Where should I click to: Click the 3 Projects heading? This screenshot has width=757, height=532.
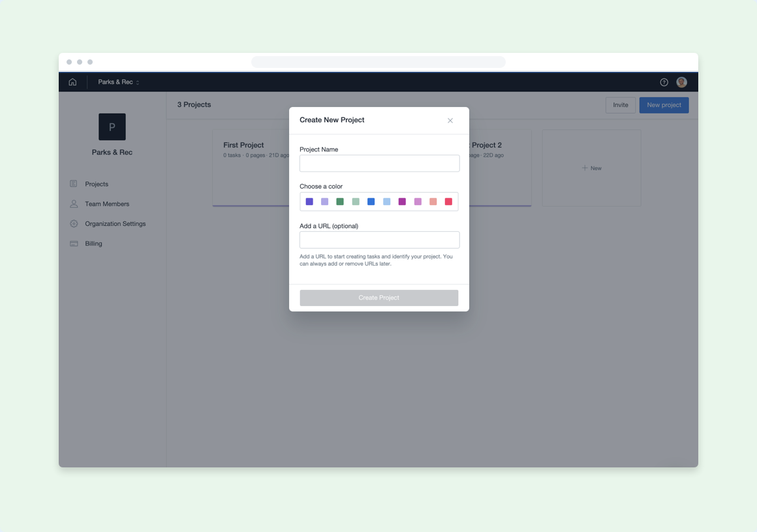[194, 104]
